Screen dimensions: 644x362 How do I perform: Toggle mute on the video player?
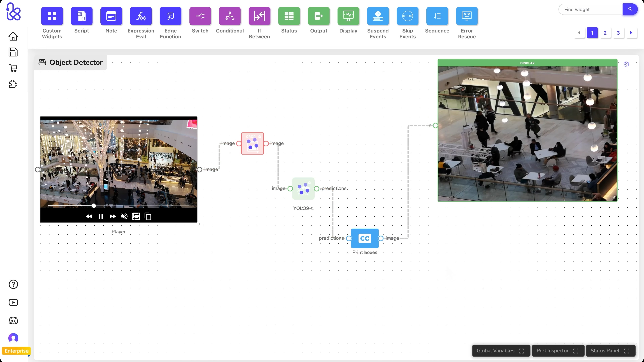coord(124,217)
